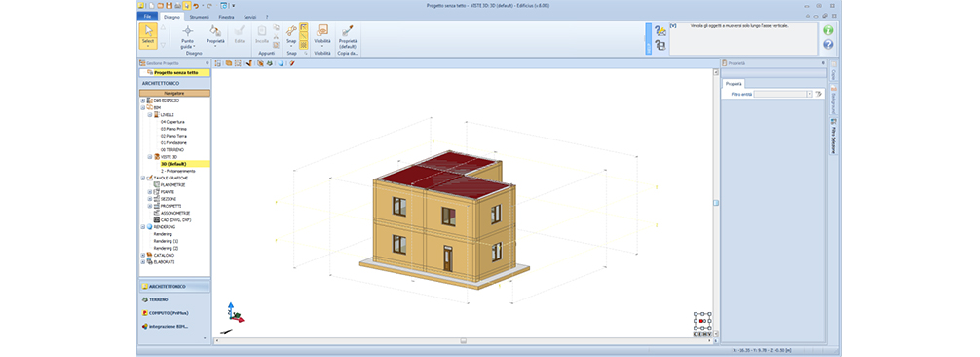
Task: Toggle the selection pointer in quick toolbar
Action: [x=186, y=5]
